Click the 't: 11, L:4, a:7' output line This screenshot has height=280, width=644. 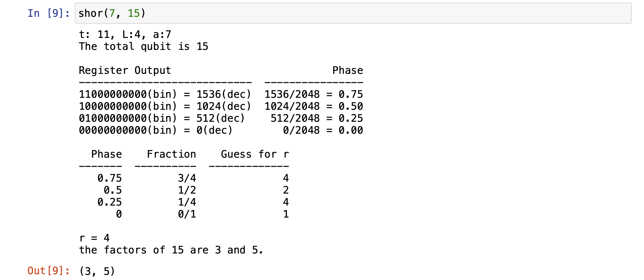pyautogui.click(x=125, y=35)
